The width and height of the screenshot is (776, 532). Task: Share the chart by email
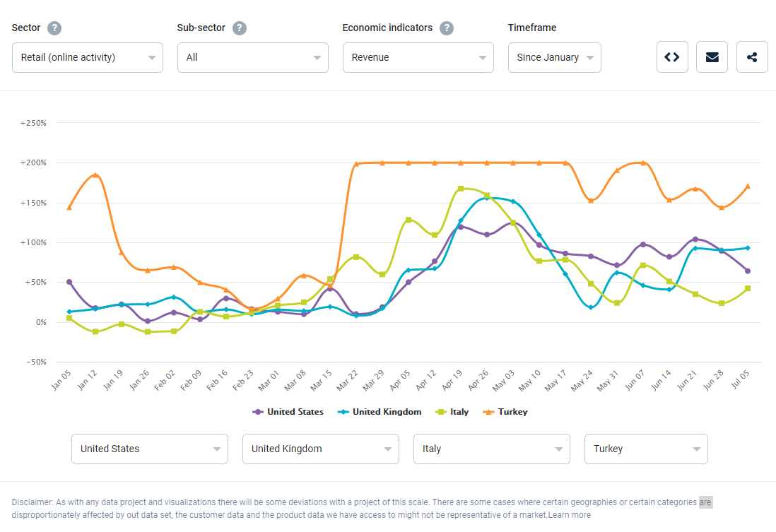click(x=712, y=57)
